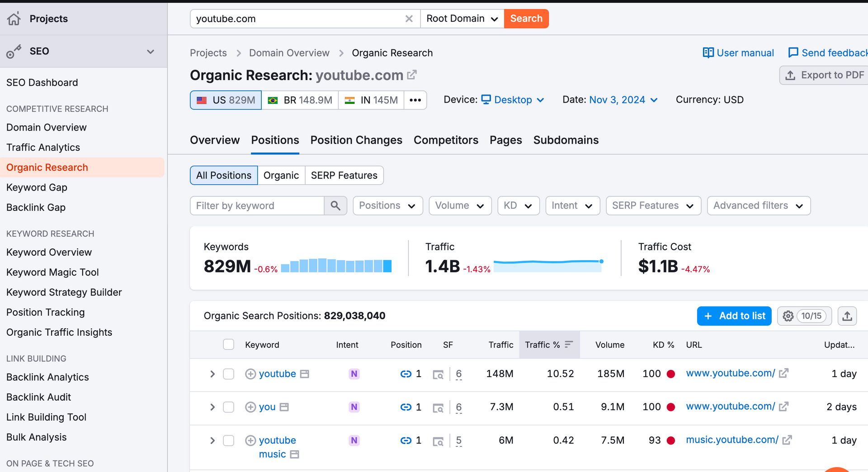868x472 pixels.
Task: Click the Keywords bar chart
Action: coord(336,266)
